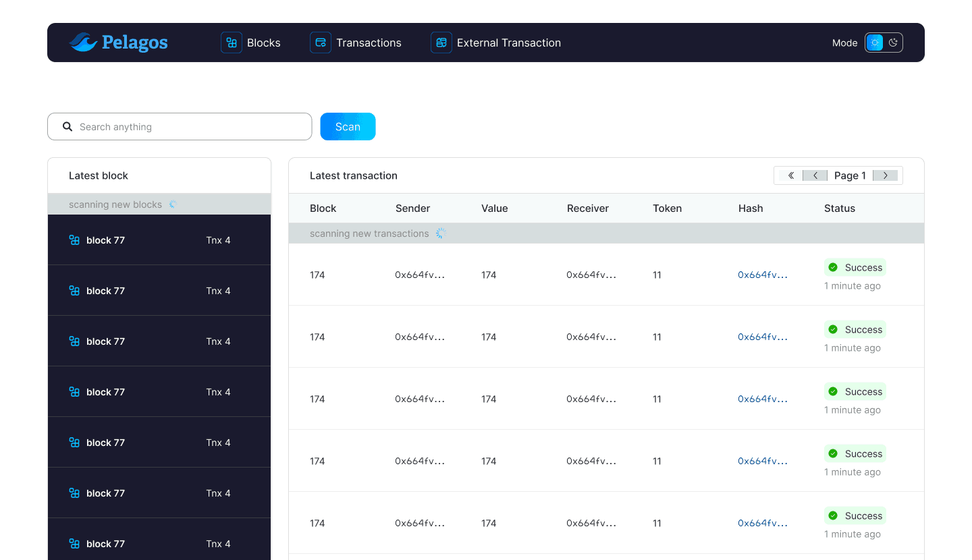Click the Latest transaction heading
Viewport: 972px width, 560px height.
pos(354,175)
